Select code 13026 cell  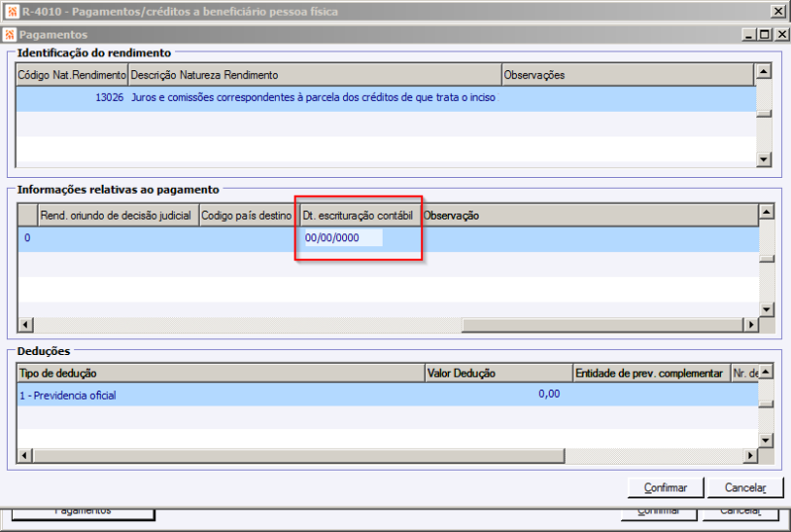(71, 98)
